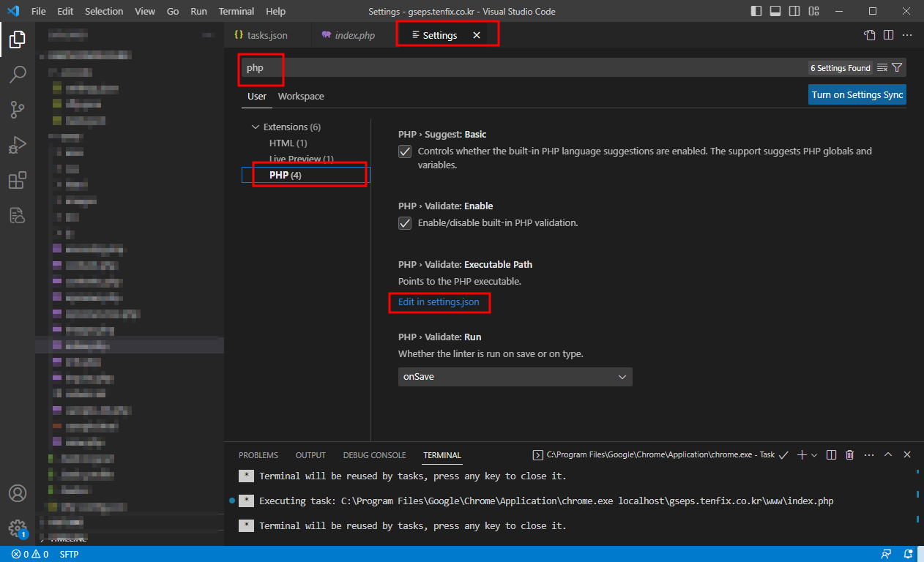Split the terminal panel
This screenshot has width=924, height=562.
831,454
